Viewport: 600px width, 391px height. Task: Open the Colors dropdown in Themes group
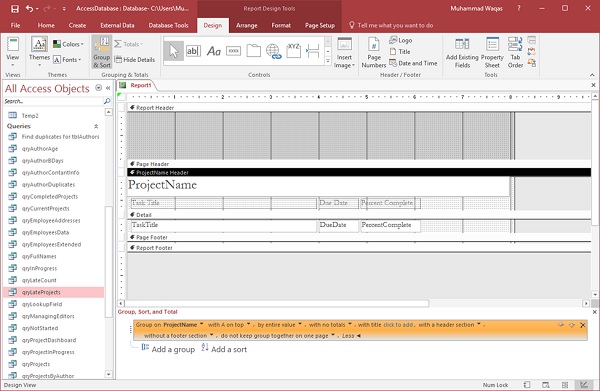(68, 44)
